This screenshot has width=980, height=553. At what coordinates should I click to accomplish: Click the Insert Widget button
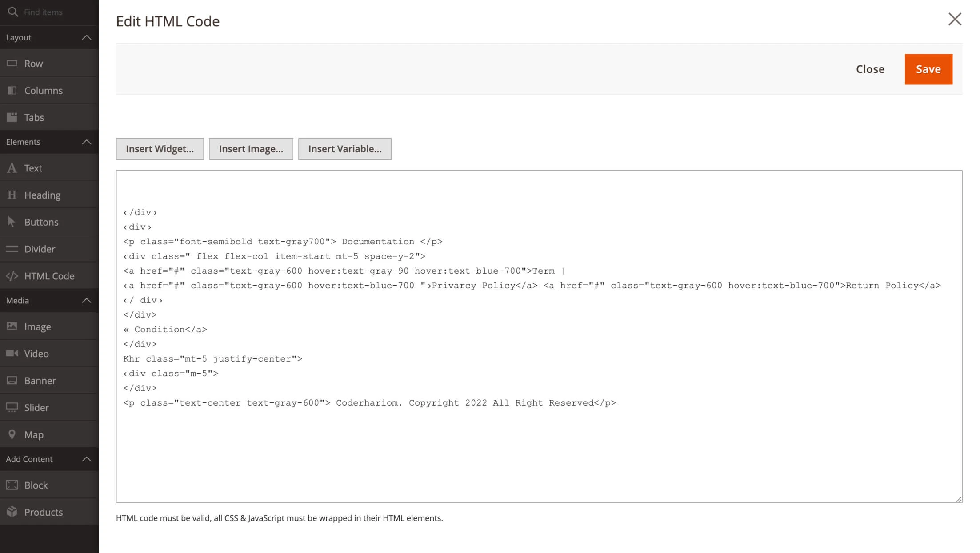160,149
